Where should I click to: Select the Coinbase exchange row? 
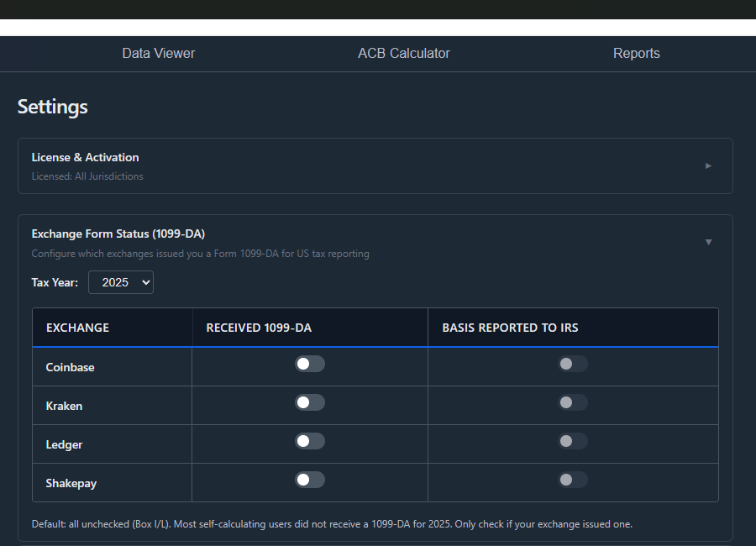[70, 367]
